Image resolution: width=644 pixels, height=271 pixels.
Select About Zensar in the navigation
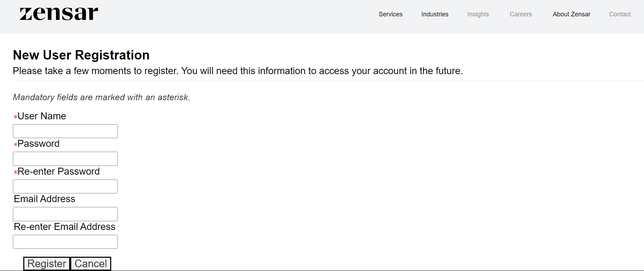click(571, 14)
